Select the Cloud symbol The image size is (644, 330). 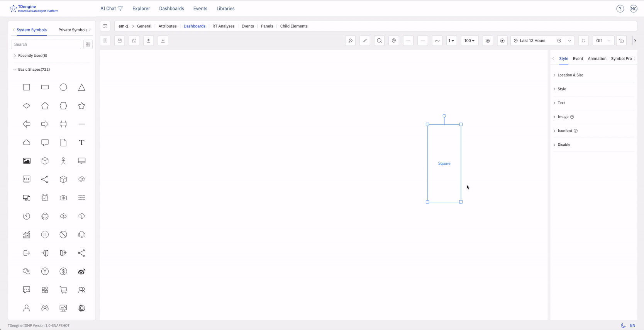coord(27,143)
